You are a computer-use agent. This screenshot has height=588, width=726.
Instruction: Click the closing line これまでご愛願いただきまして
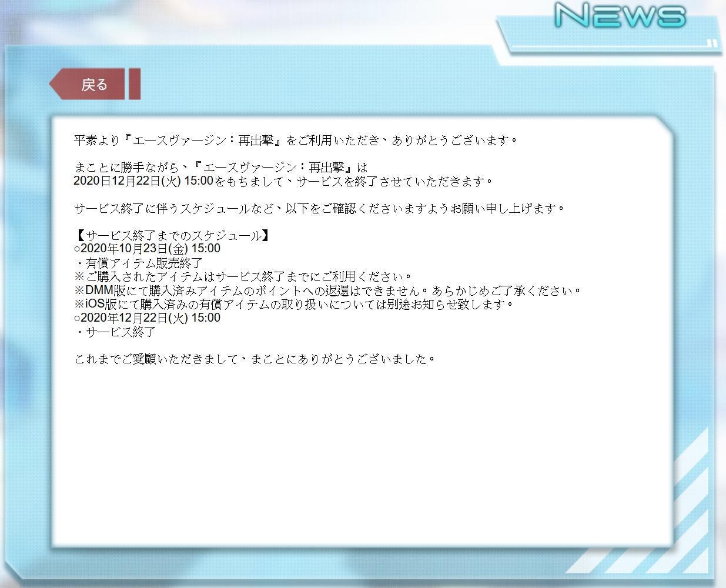254,359
